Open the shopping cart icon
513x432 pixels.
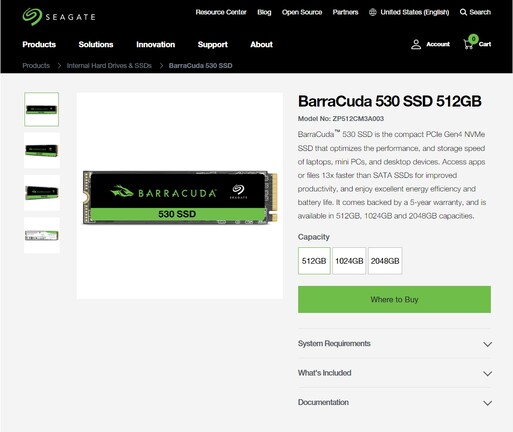[469, 44]
